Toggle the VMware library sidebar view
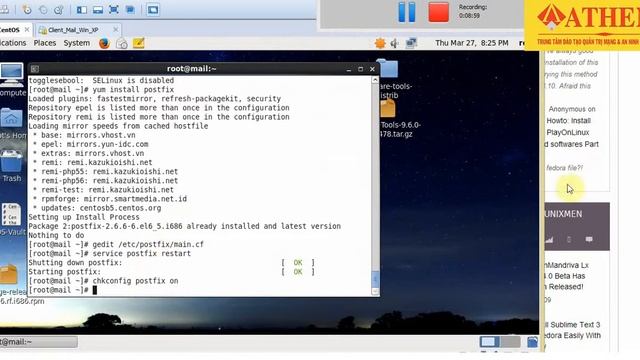This screenshot has height=360, width=640. pos(82,9)
